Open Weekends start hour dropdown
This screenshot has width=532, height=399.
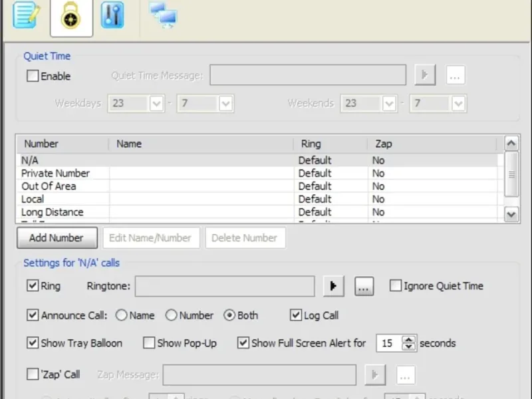[x=389, y=103]
